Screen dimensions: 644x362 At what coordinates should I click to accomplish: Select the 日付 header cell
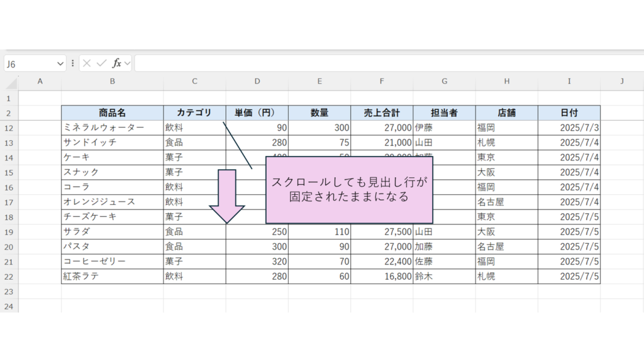[569, 112]
